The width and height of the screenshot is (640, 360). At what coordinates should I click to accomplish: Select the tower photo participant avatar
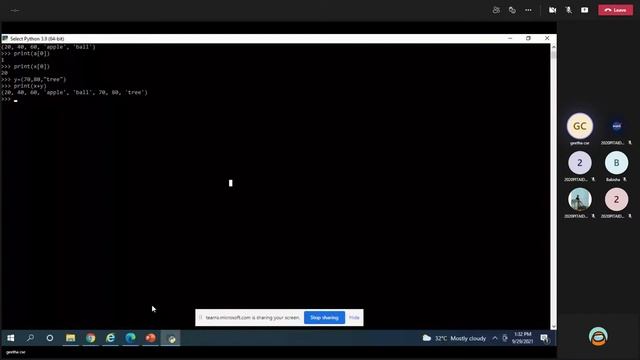[x=580, y=199]
